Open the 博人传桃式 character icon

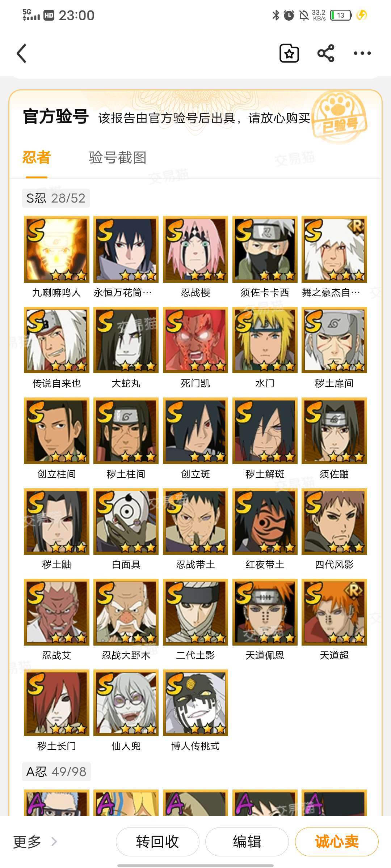click(x=195, y=703)
